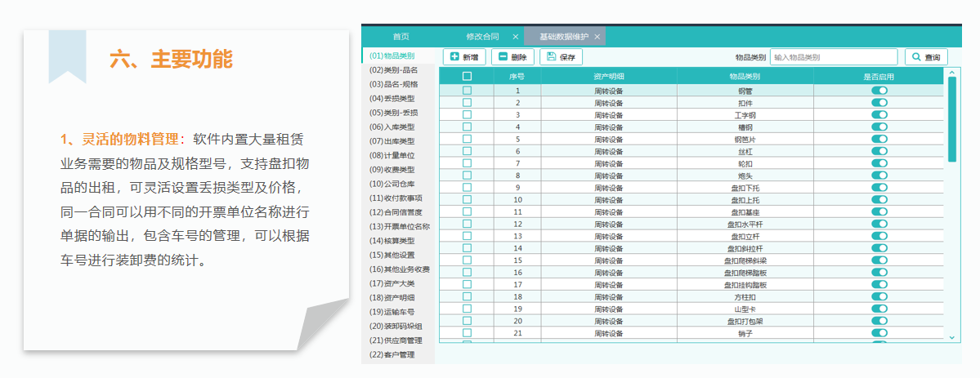Open (17)资产大类 in the sidebar
Screen dimensions: 980x378
click(x=392, y=283)
